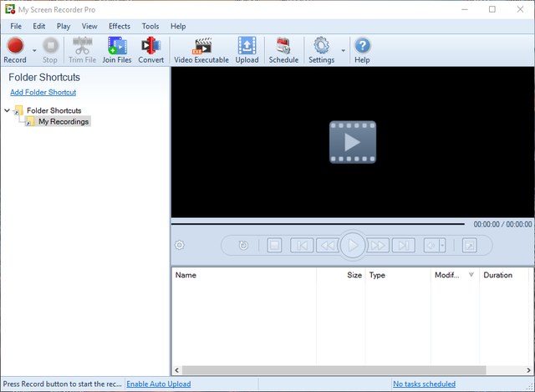Sort the file list by Duration

tap(504, 275)
